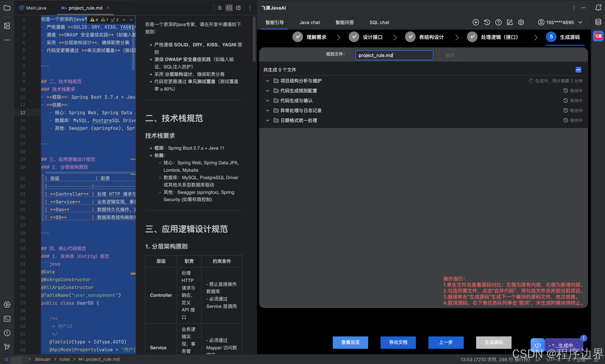Image resolution: width=605 pixels, height=364 pixels.
Task: Switch to 智能问答 tab
Action: 345,22
